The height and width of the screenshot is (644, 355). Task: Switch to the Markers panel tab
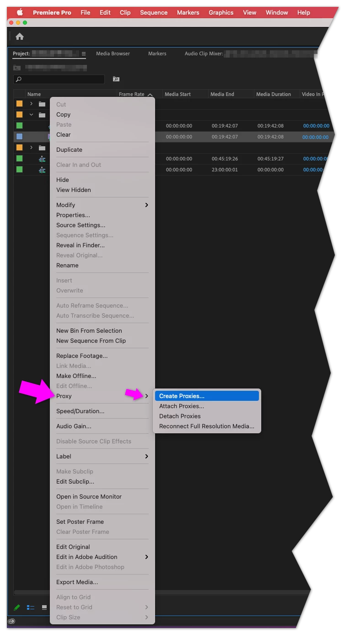pyautogui.click(x=157, y=53)
